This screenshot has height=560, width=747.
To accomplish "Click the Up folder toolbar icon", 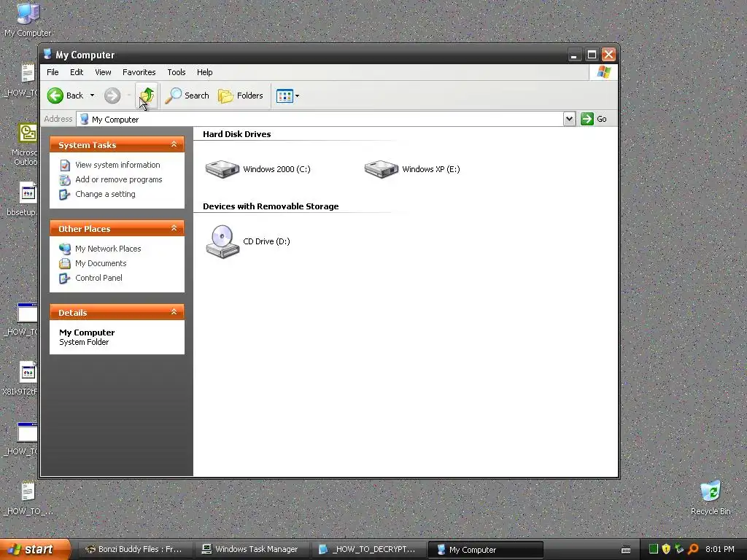I will pyautogui.click(x=147, y=96).
